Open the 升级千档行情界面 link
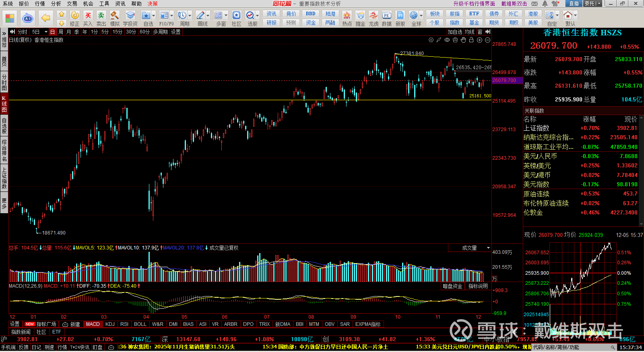The image size is (644, 352). pos(474,4)
